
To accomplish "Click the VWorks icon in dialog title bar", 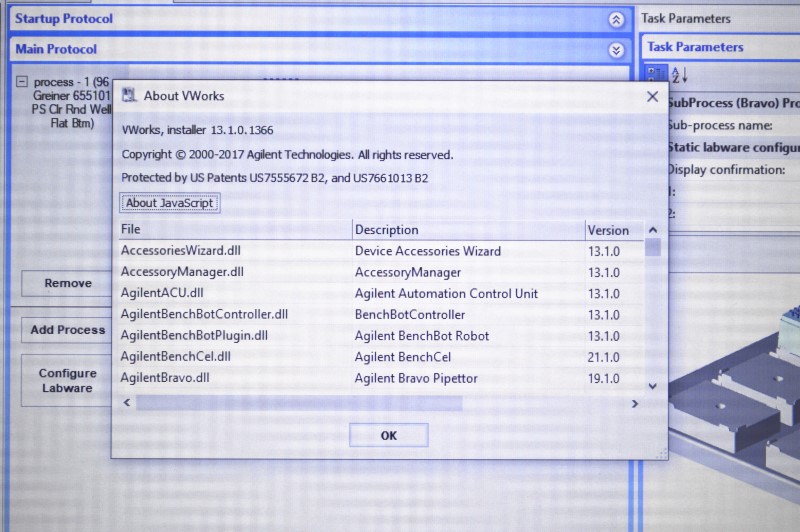I will click(x=129, y=96).
